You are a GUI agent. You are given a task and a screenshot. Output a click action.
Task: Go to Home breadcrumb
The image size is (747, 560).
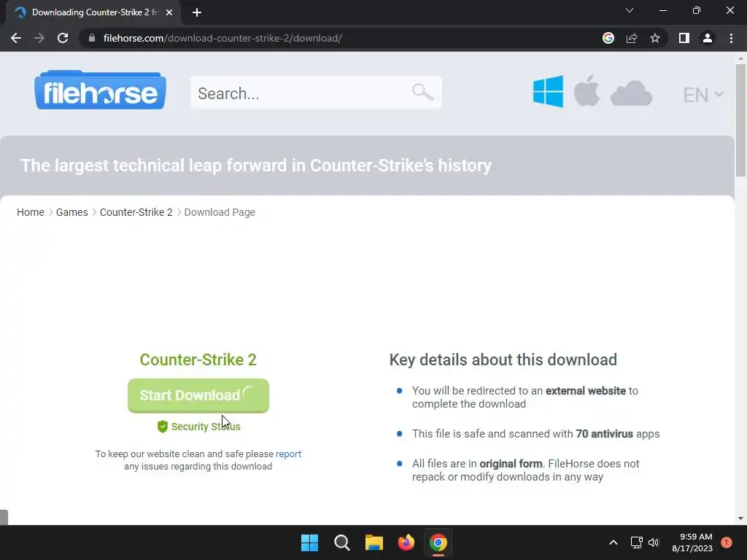(x=31, y=212)
